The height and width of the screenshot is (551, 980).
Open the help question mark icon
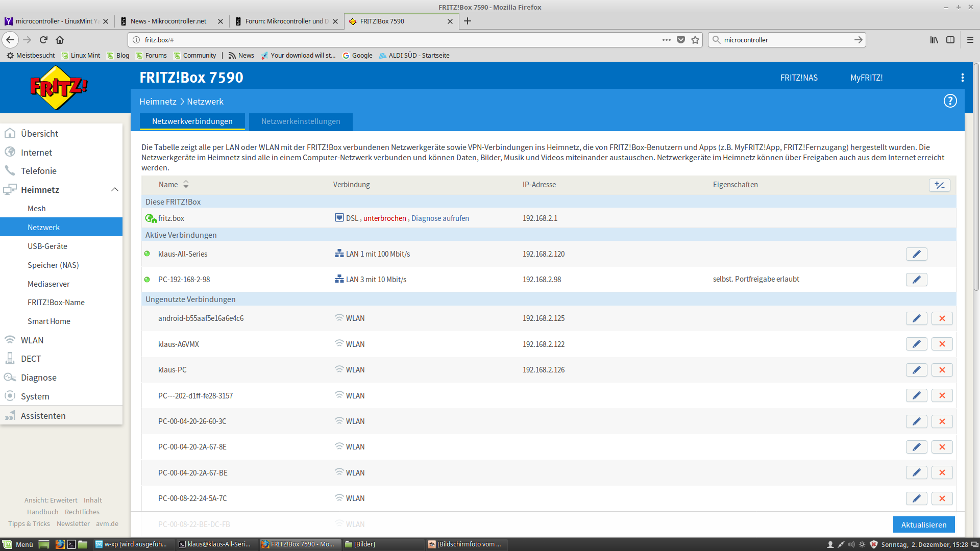[x=950, y=101]
